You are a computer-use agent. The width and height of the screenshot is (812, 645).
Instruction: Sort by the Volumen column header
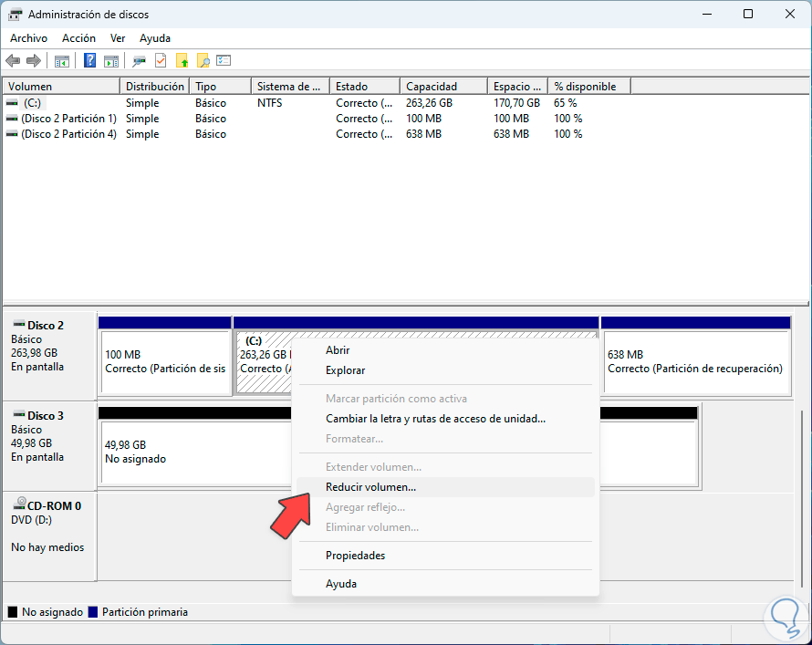[x=62, y=87]
